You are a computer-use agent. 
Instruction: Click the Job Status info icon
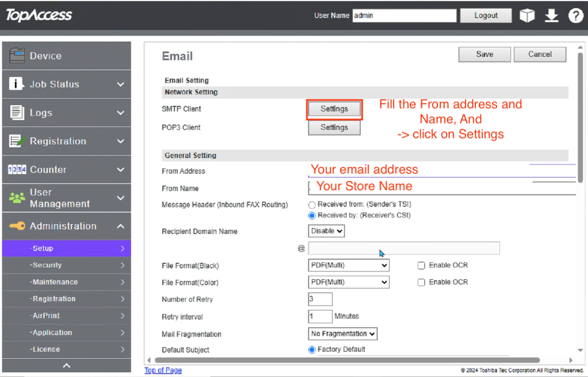[17, 84]
